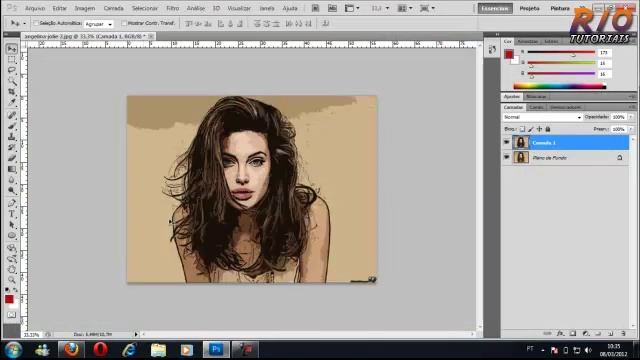Enable the Seleção Automática checkbox
The height and width of the screenshot is (360, 640).
pos(36,23)
